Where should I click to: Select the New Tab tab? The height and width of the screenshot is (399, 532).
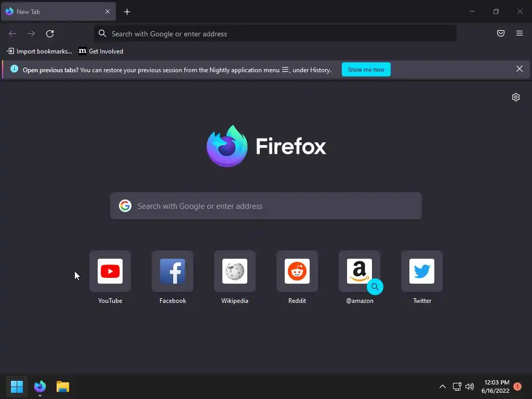click(x=58, y=11)
